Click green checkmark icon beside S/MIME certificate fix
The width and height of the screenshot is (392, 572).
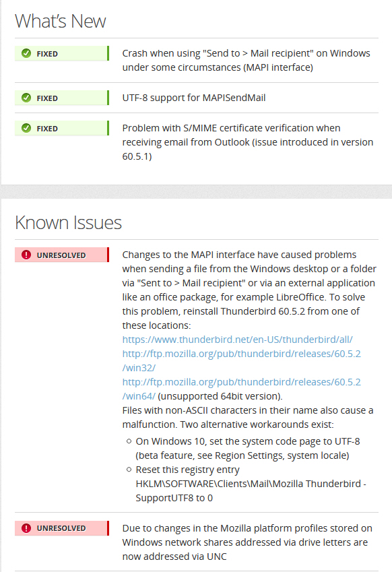click(26, 128)
